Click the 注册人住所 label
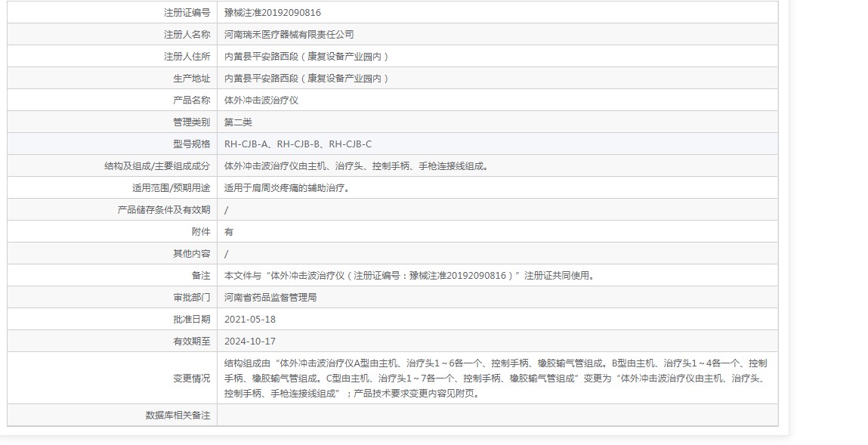Image resolution: width=868 pixels, height=445 pixels. point(187,57)
